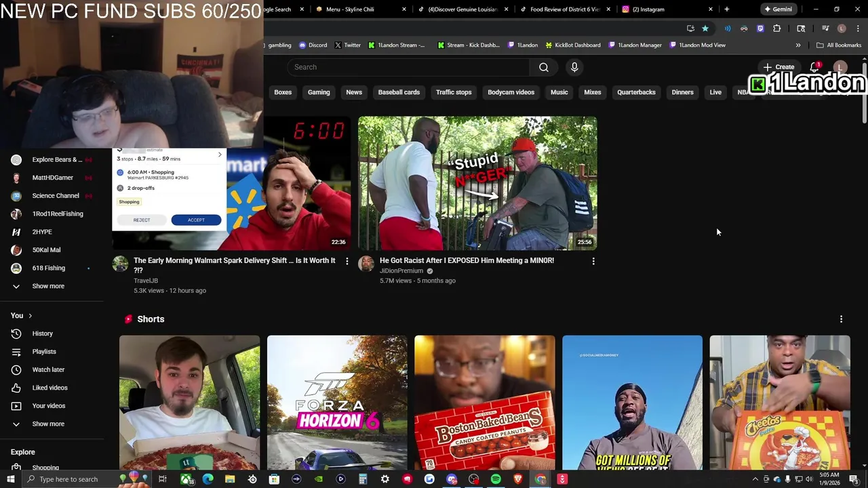Image resolution: width=868 pixels, height=488 pixels.
Task: Open Your videos in sidebar
Action: tap(48, 406)
